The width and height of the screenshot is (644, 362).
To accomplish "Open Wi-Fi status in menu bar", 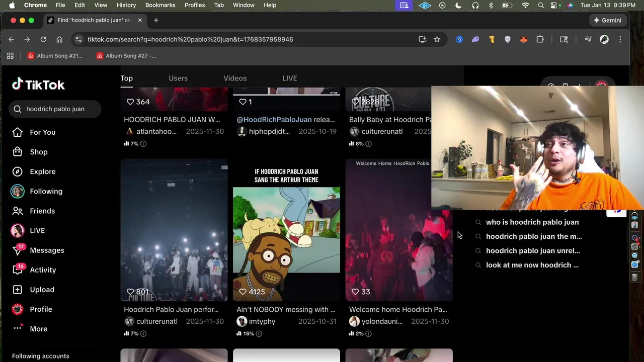I will click(x=525, y=5).
